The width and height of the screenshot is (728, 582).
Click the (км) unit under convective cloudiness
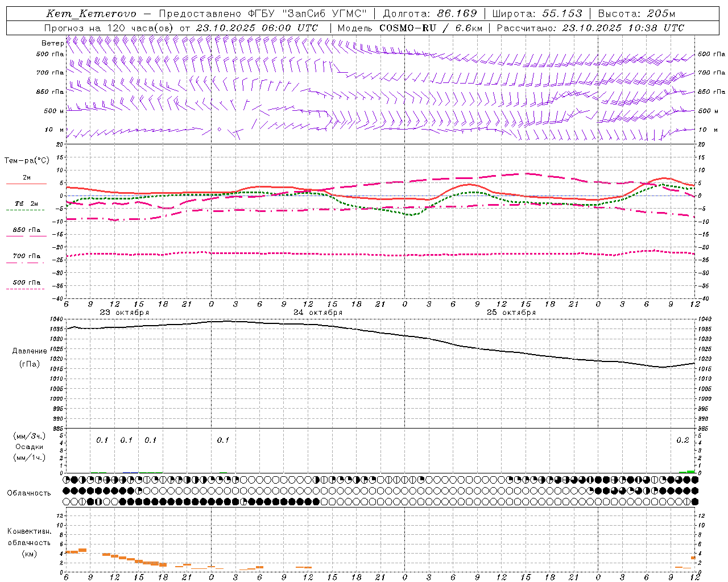[x=29, y=554]
